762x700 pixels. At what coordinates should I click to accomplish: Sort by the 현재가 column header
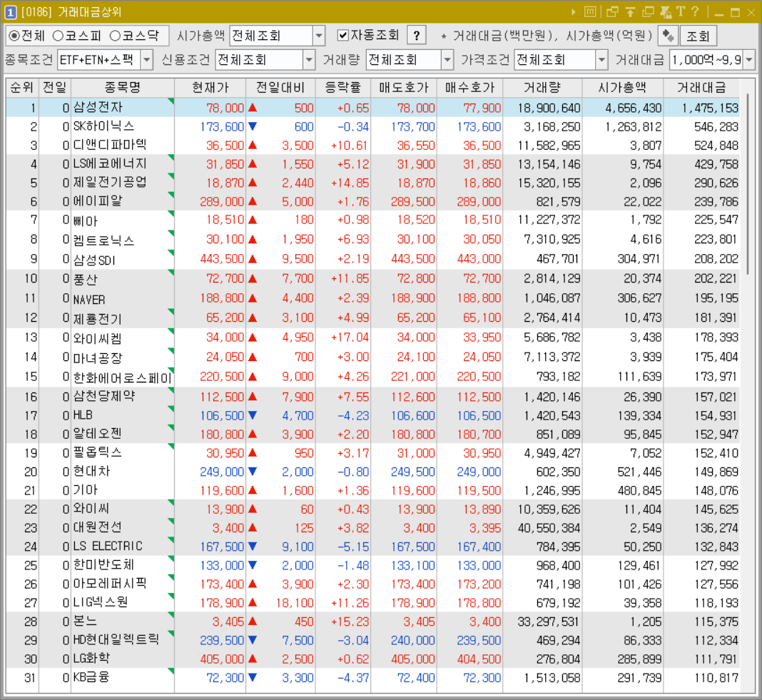click(x=210, y=88)
